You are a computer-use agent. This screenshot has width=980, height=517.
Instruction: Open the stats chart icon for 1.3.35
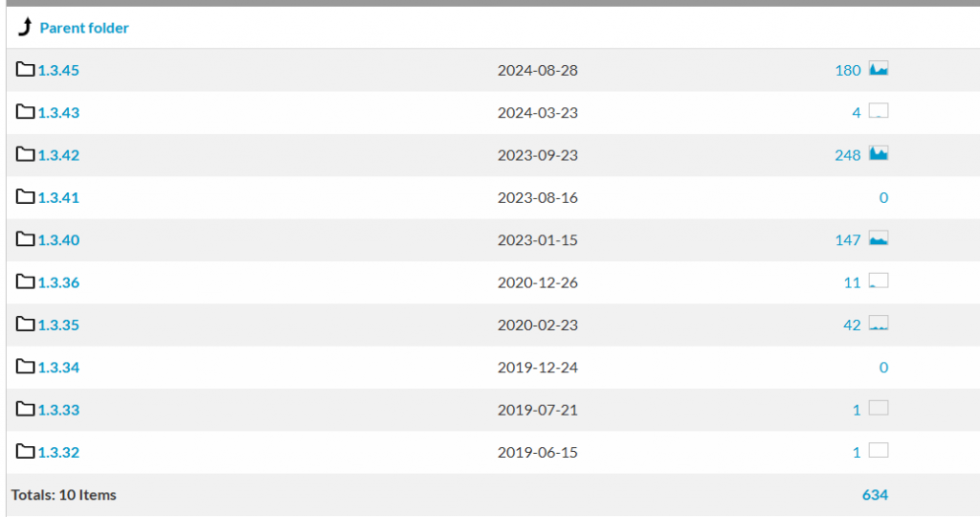[x=879, y=324]
